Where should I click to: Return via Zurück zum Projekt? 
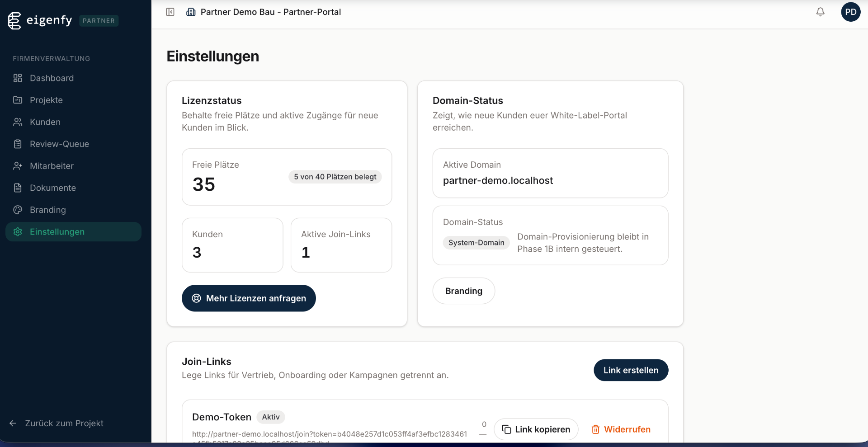coord(64,423)
